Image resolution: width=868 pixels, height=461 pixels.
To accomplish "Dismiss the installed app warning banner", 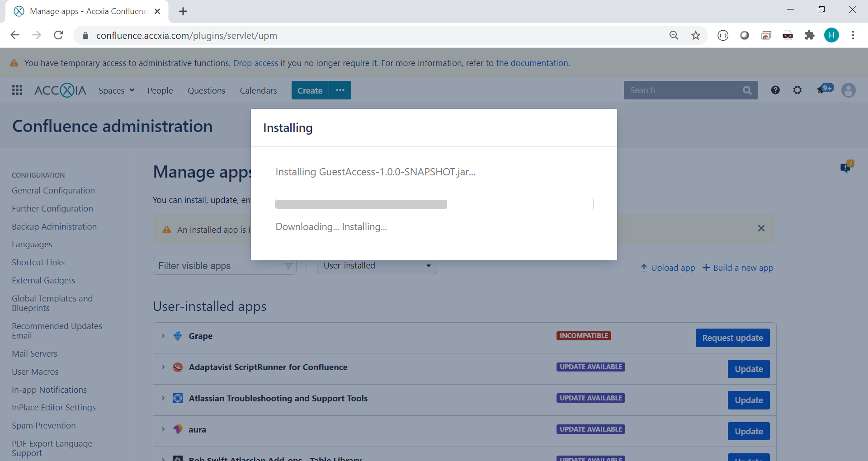I will [761, 228].
